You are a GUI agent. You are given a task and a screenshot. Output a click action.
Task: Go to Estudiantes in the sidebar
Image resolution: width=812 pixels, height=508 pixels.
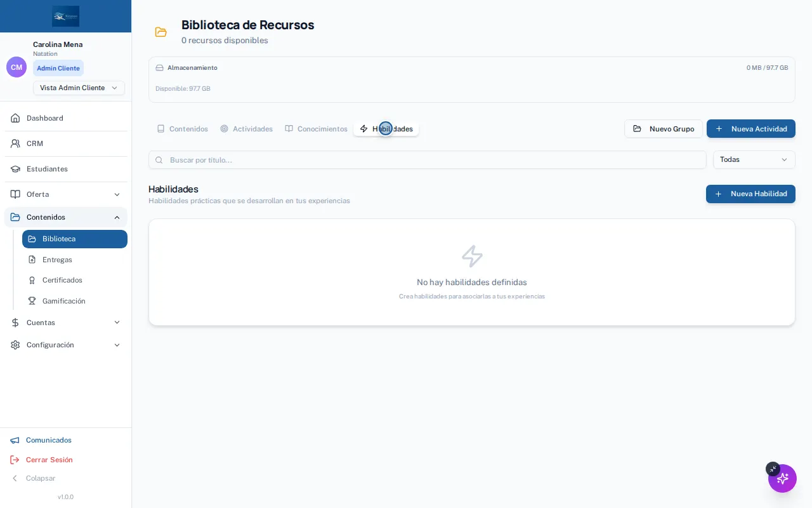(66, 169)
